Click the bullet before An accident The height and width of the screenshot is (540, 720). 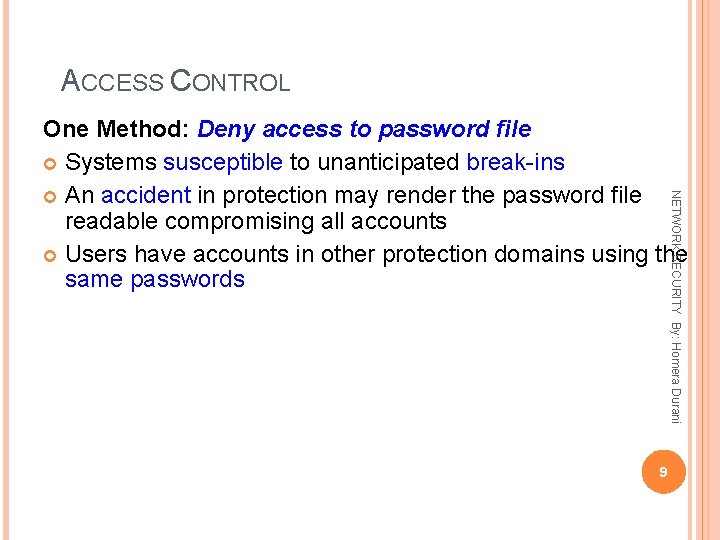click(x=50, y=197)
